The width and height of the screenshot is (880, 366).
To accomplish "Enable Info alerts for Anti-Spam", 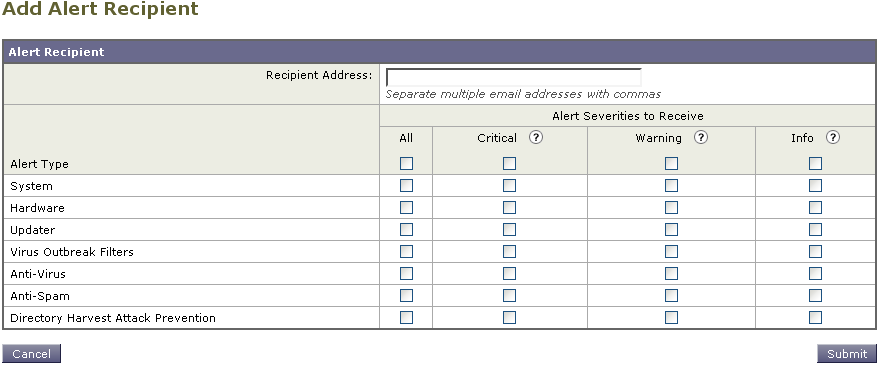I will click(815, 295).
